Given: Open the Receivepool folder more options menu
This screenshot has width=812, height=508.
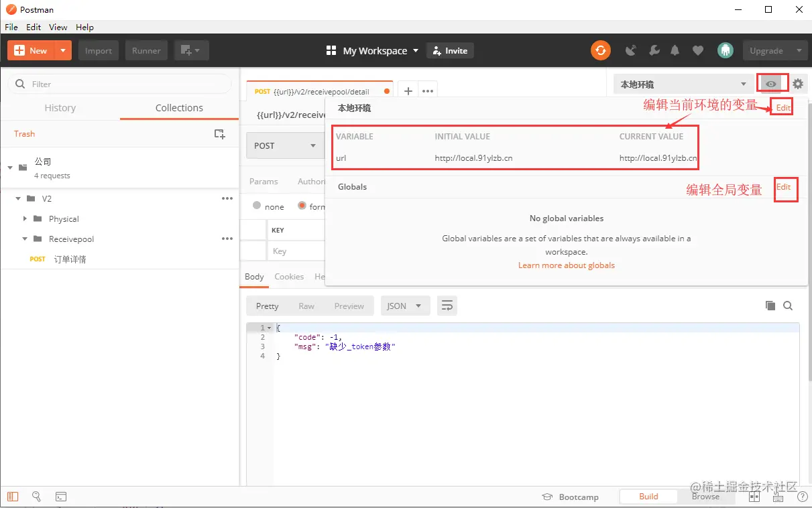Looking at the screenshot, I should click(227, 239).
